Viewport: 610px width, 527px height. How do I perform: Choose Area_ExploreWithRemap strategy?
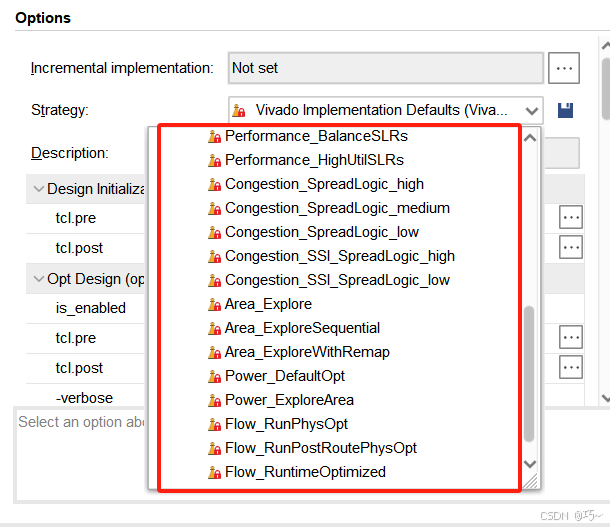tap(307, 352)
